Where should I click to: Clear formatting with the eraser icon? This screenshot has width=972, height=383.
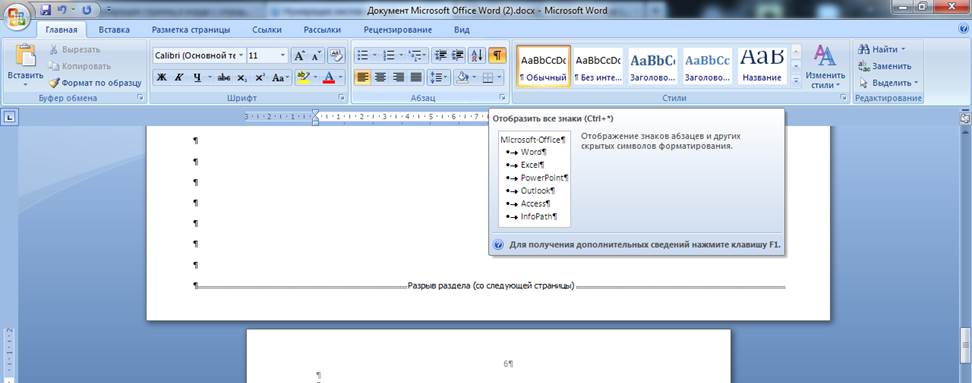337,56
